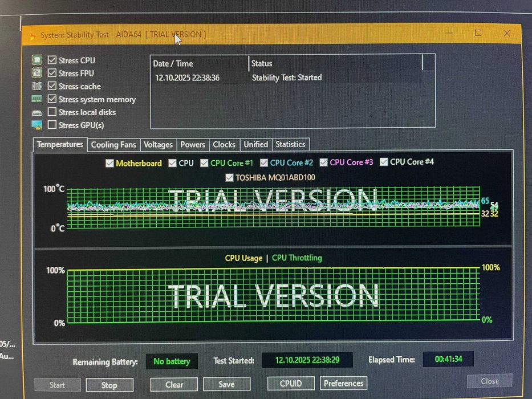Open the Voltages tab
Screen dimensions: 532x399
coord(158,145)
